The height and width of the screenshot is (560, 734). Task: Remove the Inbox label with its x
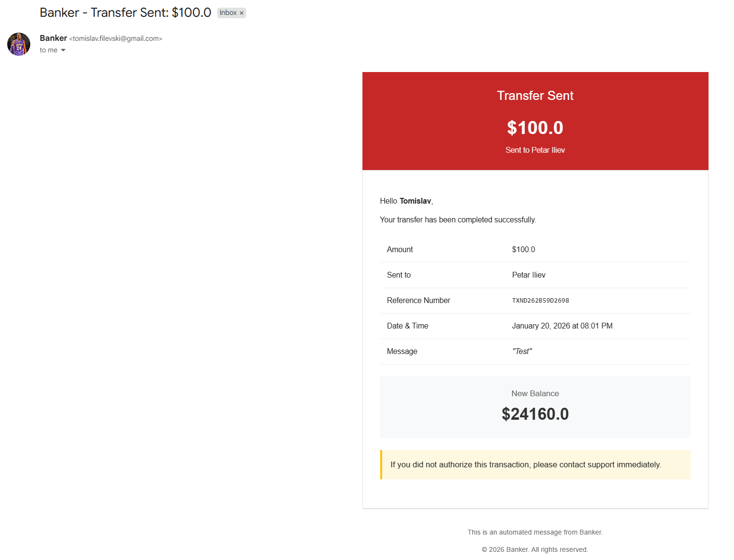point(241,13)
